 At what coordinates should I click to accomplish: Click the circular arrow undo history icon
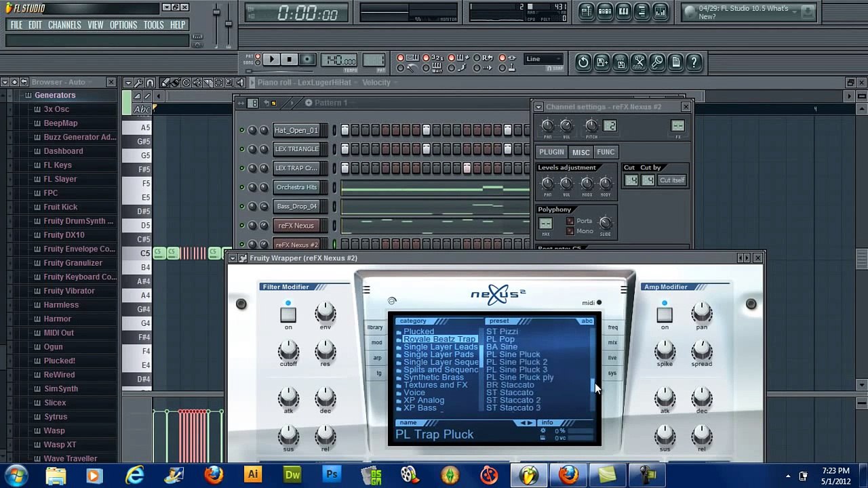[583, 62]
